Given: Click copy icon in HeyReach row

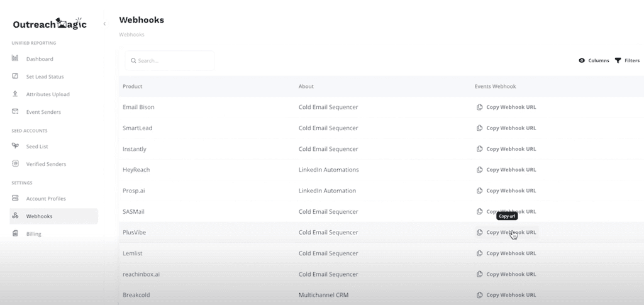Looking at the screenshot, I should pos(479,170).
